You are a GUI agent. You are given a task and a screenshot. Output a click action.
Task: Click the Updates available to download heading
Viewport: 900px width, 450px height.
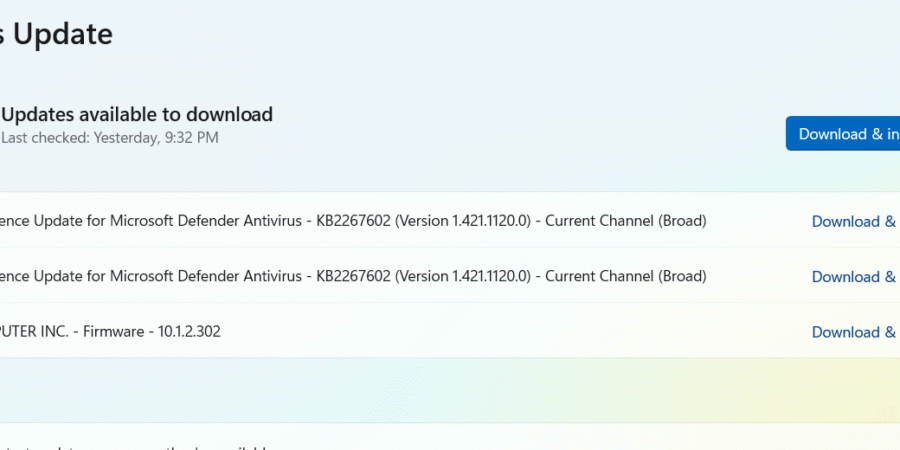[137, 115]
